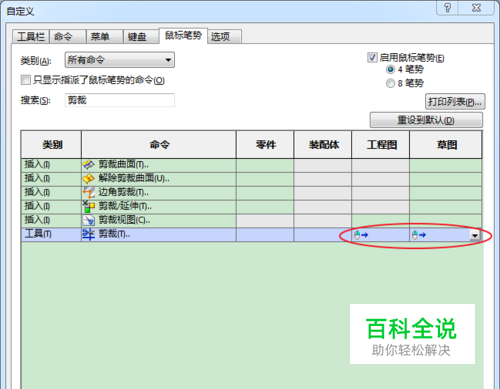Switch to the 键盘 tab

pos(141,36)
